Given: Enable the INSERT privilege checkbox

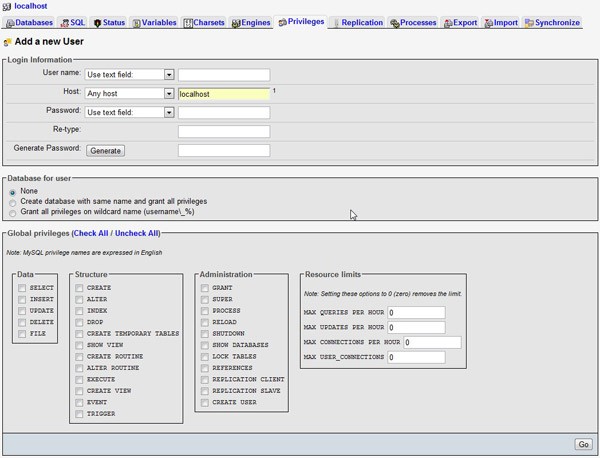Looking at the screenshot, I should (x=22, y=299).
